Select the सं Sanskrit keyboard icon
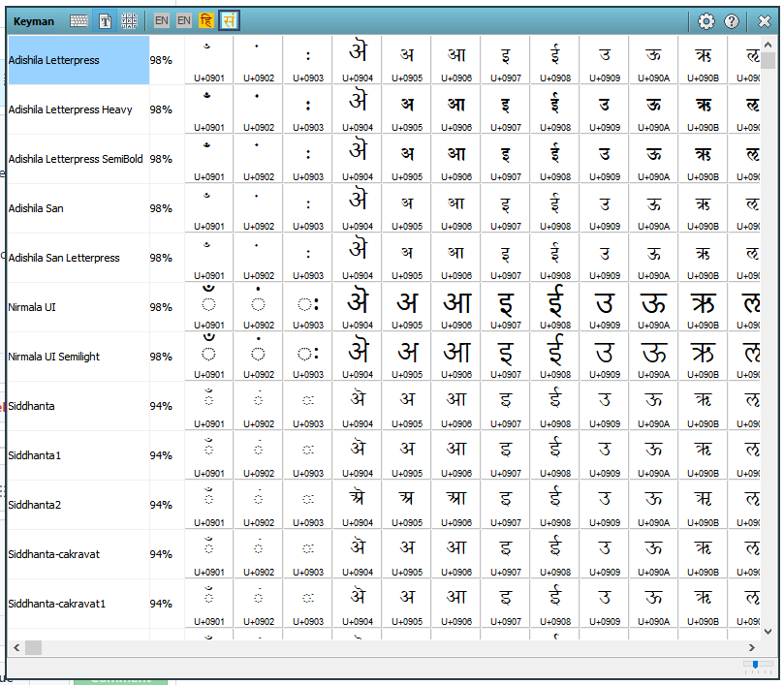This screenshot has width=784, height=685. [229, 20]
